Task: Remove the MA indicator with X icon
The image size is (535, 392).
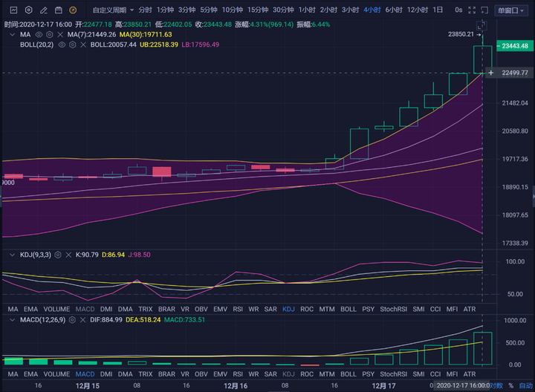Action: [x=60, y=34]
